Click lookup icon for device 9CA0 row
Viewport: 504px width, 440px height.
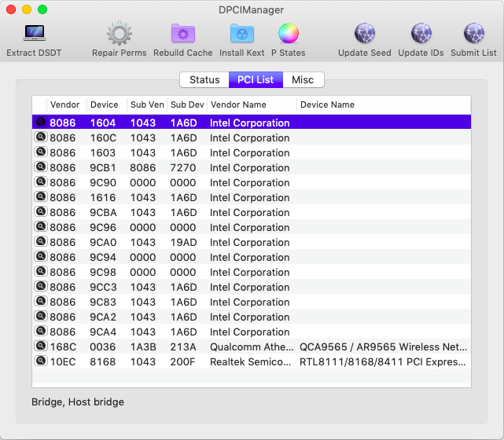41,241
